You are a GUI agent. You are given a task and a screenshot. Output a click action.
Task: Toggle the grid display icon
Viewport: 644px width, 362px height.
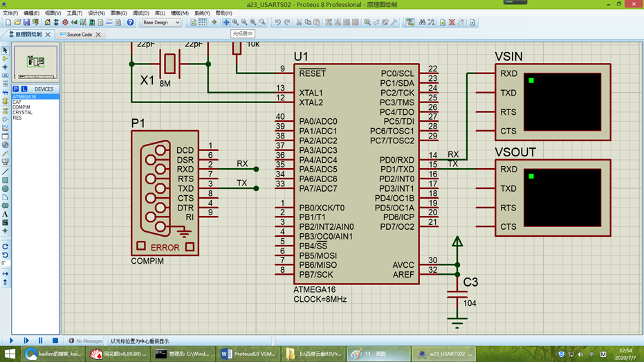pos(203,22)
